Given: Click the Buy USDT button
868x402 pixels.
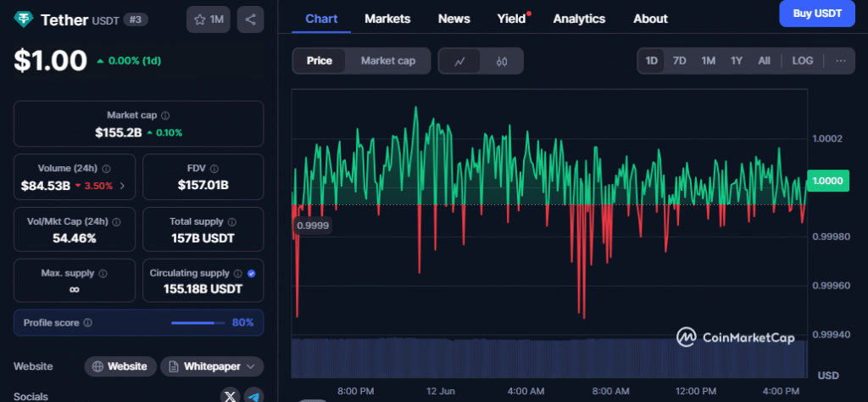Looking at the screenshot, I should (x=817, y=14).
